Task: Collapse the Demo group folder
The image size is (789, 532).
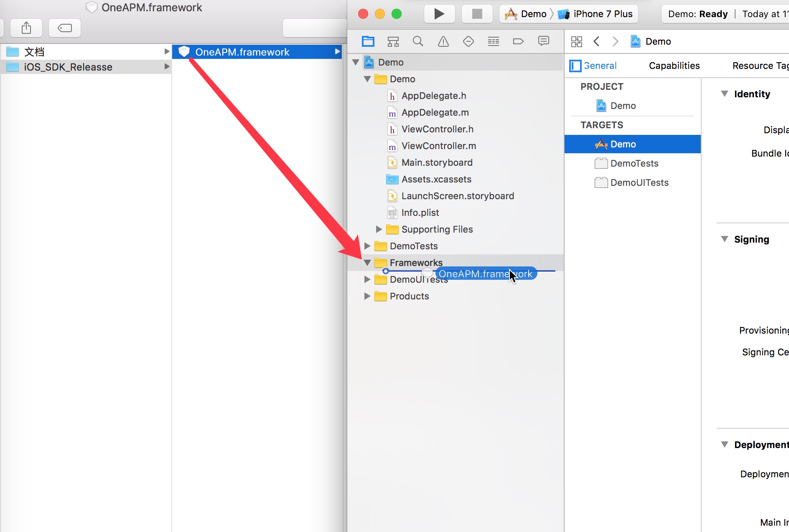Action: click(x=367, y=79)
